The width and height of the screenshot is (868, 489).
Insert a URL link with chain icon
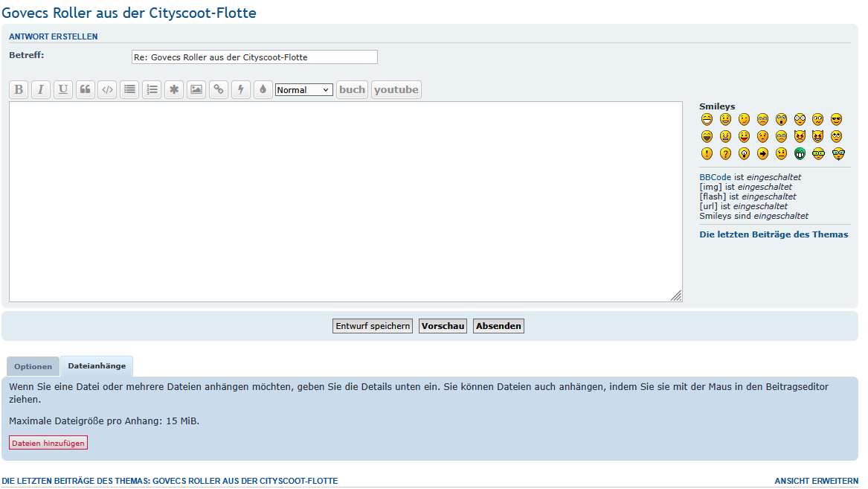coord(219,90)
